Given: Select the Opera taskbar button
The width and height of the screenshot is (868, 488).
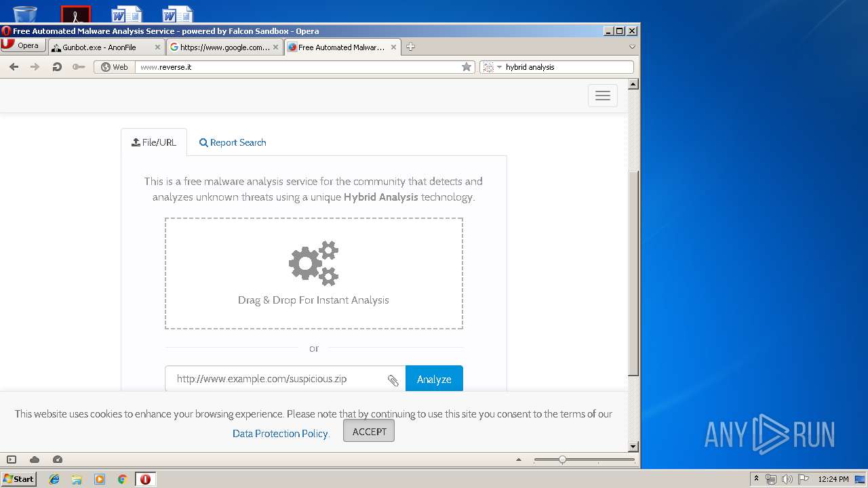Looking at the screenshot, I should 145,479.
